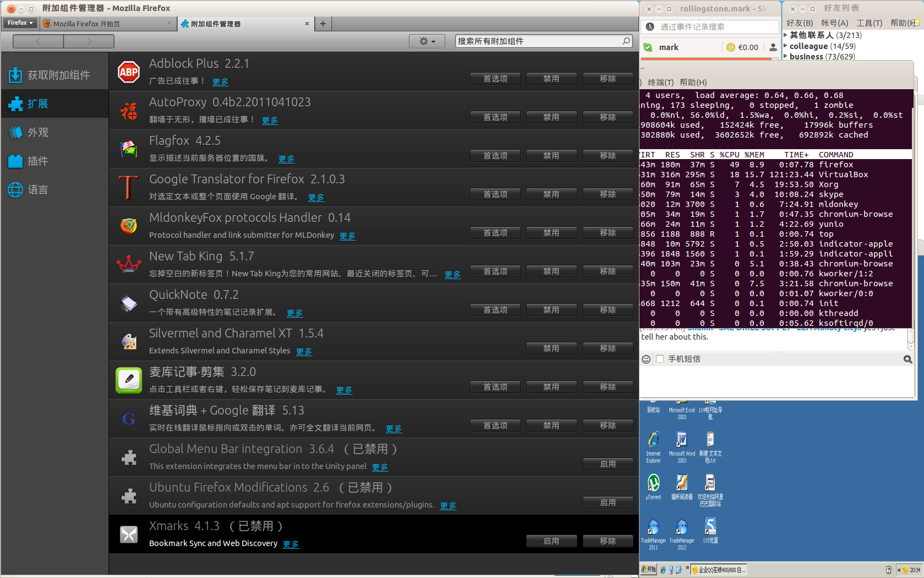Open µTorrent desktop shortcut
The height and width of the screenshot is (578, 924).
point(653,487)
